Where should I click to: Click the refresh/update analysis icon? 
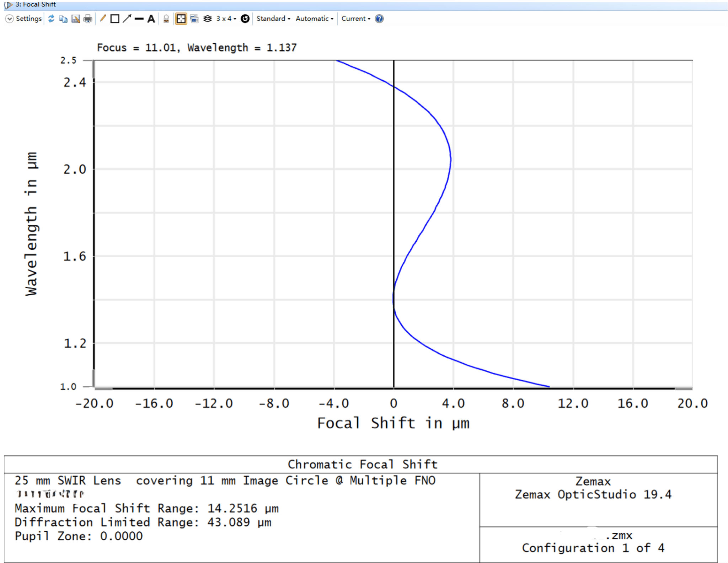51,19
